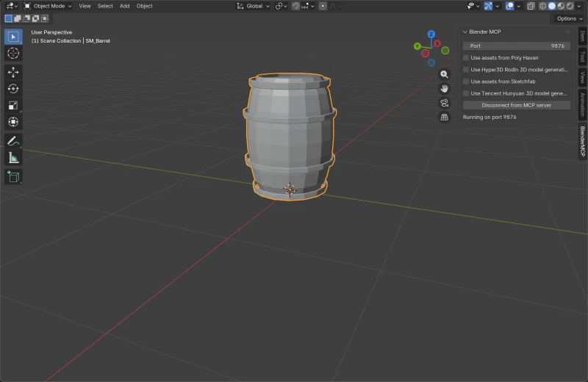588x382 pixels.
Task: Switch to the View sidebar tab
Action: pos(582,77)
